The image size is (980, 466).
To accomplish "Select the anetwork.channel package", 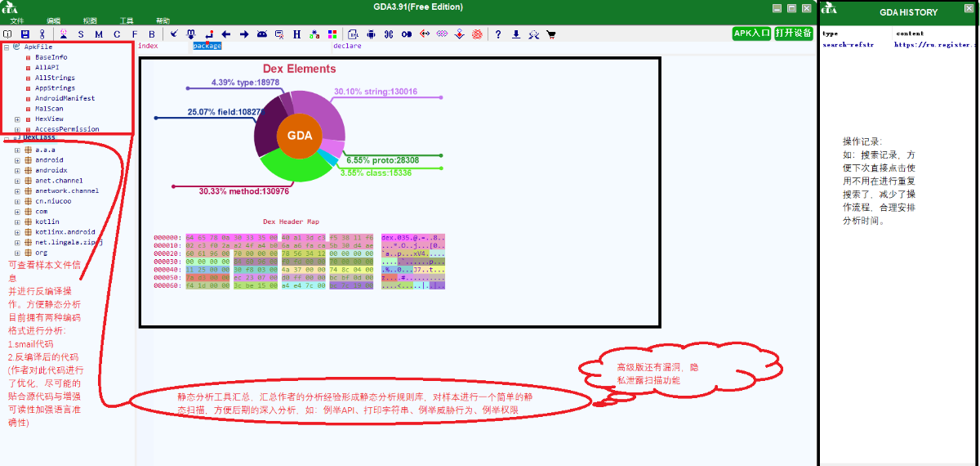I will tap(67, 190).
